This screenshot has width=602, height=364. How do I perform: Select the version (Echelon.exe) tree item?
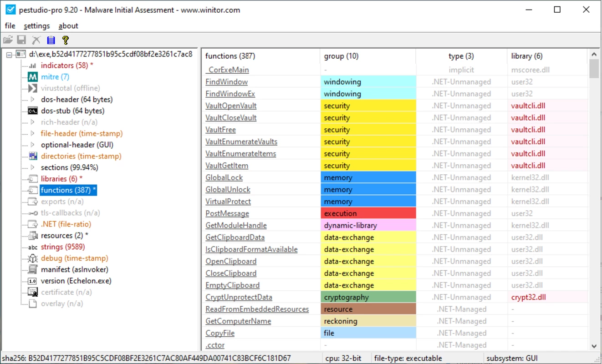pyautogui.click(x=76, y=281)
